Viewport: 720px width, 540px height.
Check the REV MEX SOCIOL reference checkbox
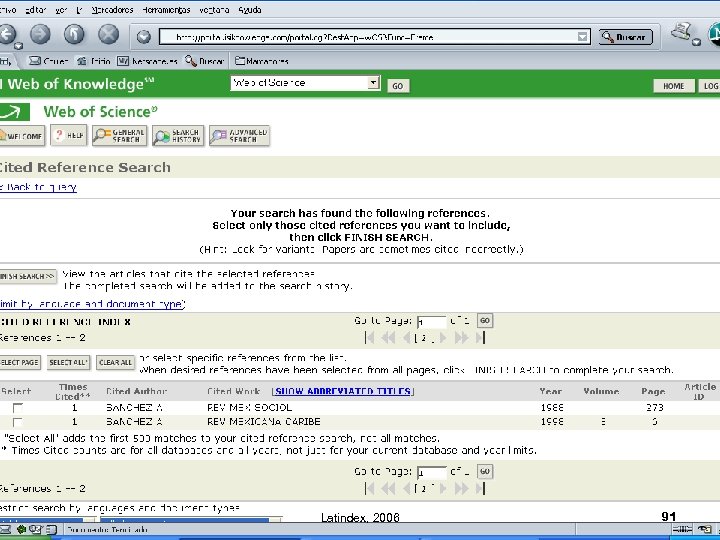point(18,408)
